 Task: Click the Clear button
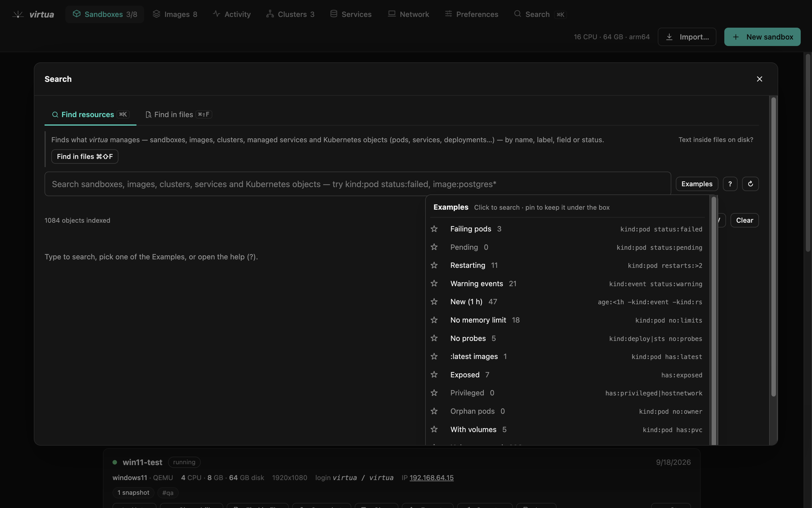pyautogui.click(x=744, y=220)
